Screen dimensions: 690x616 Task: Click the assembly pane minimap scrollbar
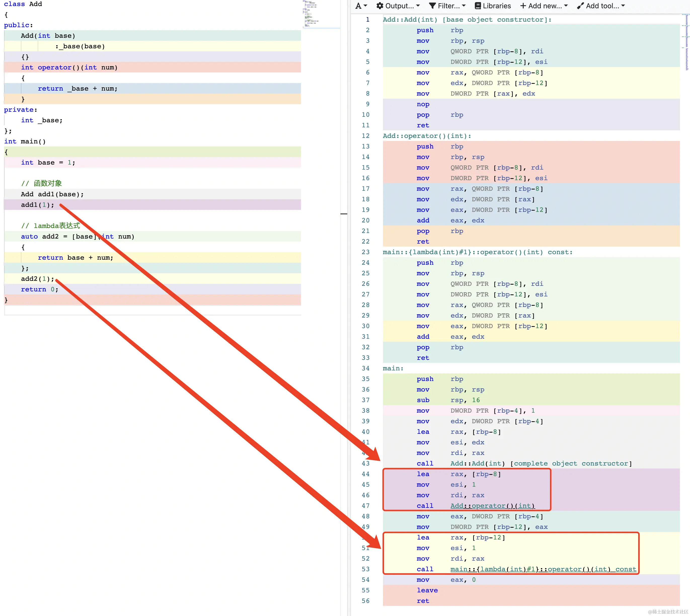pos(686,42)
